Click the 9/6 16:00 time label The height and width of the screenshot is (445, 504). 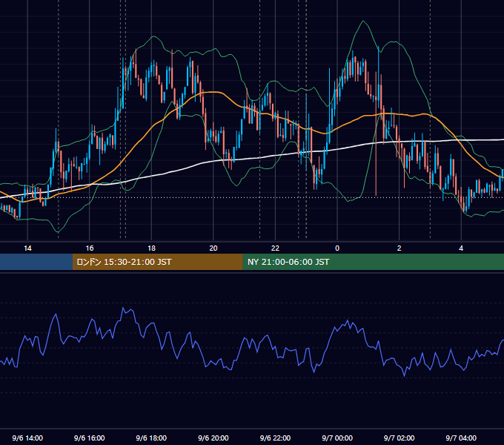tap(90, 438)
